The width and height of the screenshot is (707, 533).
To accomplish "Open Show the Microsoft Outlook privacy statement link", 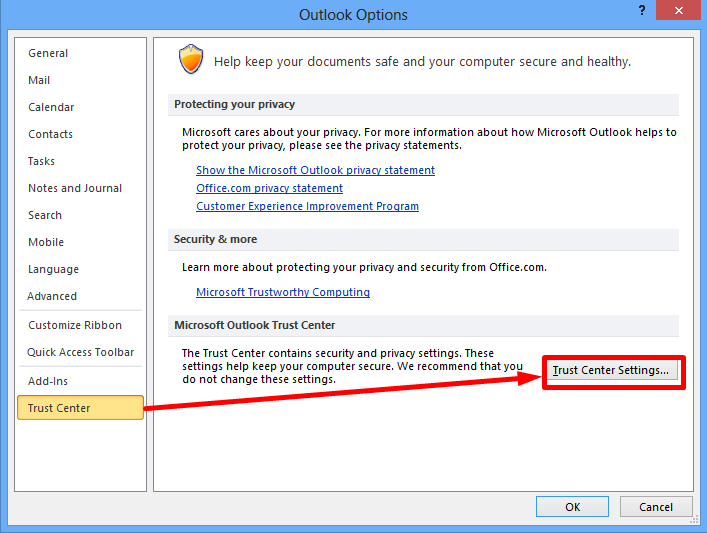I will click(315, 170).
